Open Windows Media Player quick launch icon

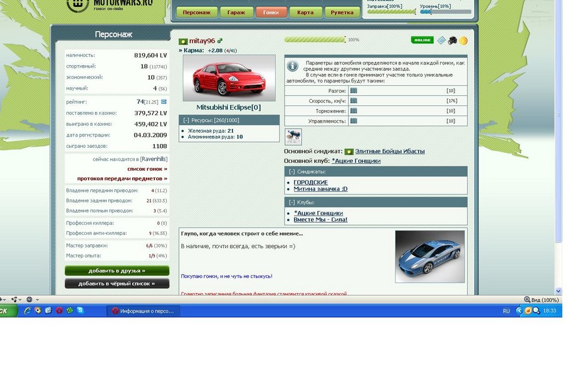point(38,310)
